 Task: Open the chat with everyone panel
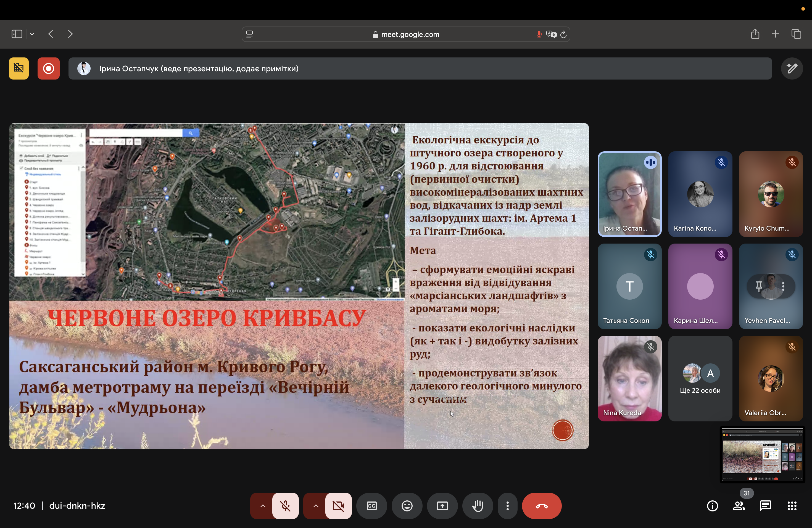point(765,506)
